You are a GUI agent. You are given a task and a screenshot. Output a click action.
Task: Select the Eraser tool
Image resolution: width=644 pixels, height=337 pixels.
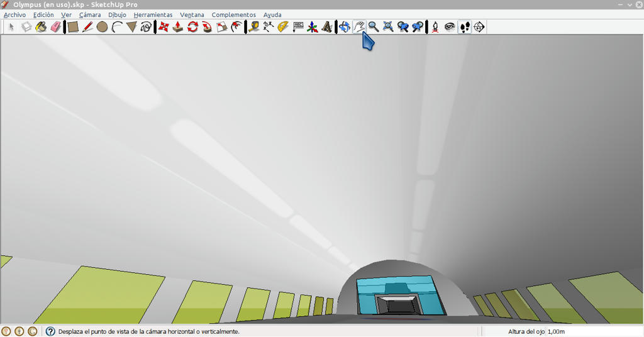[56, 27]
